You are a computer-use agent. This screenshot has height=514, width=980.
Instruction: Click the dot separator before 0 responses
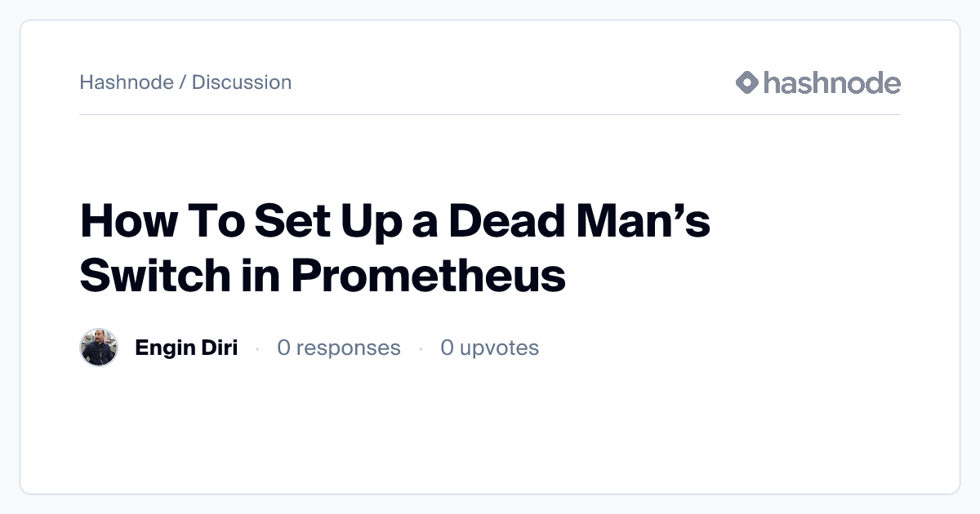pyautogui.click(x=257, y=349)
